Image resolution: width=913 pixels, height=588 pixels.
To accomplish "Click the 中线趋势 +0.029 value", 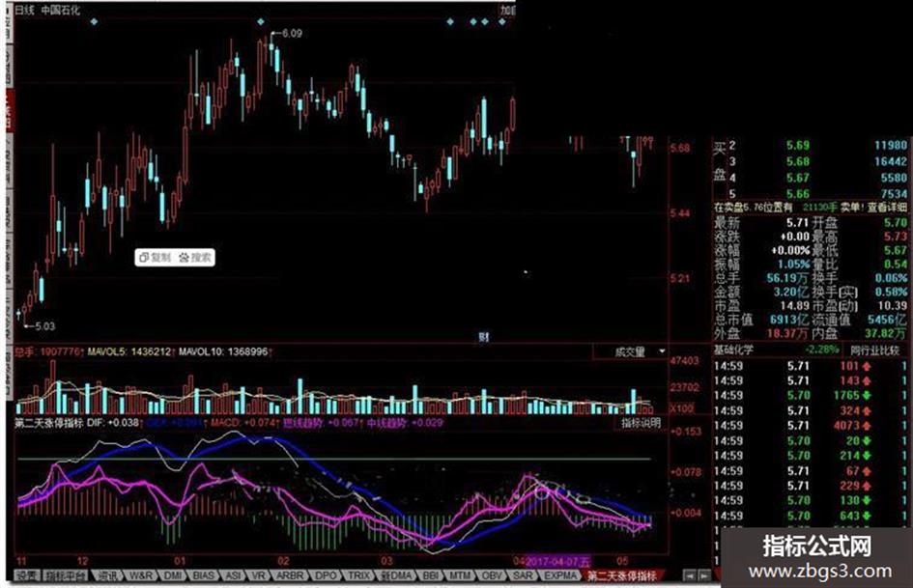I will [405, 422].
